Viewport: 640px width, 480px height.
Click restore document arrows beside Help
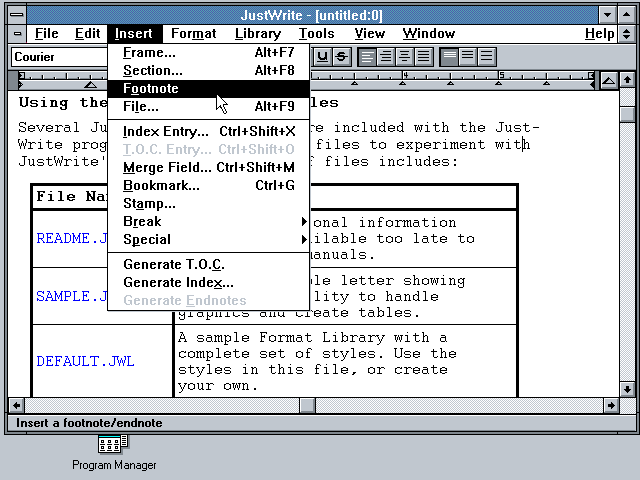(x=627, y=33)
